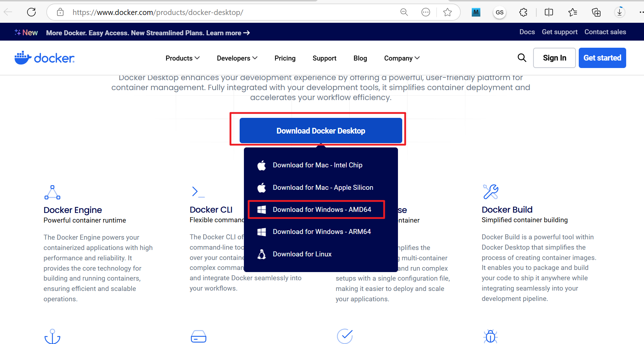Click the anchor feature icon
The height and width of the screenshot is (344, 644).
pos(52,337)
